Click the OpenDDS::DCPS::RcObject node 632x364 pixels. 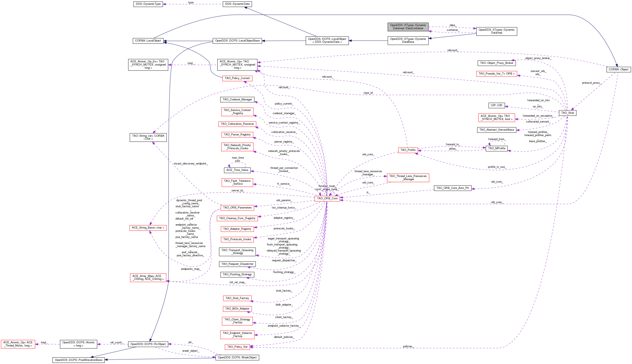(x=148, y=344)
